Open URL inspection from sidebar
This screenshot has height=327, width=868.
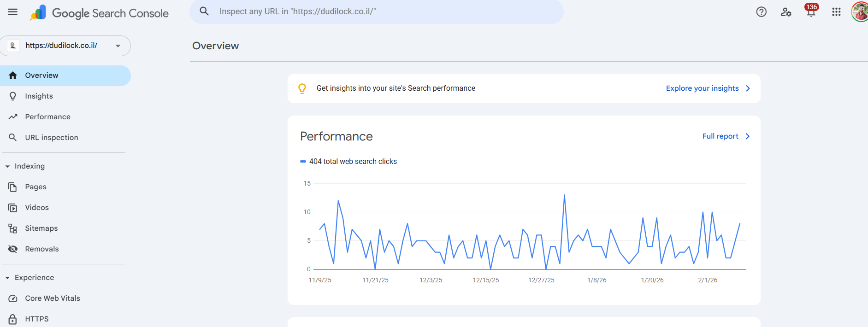click(x=51, y=138)
